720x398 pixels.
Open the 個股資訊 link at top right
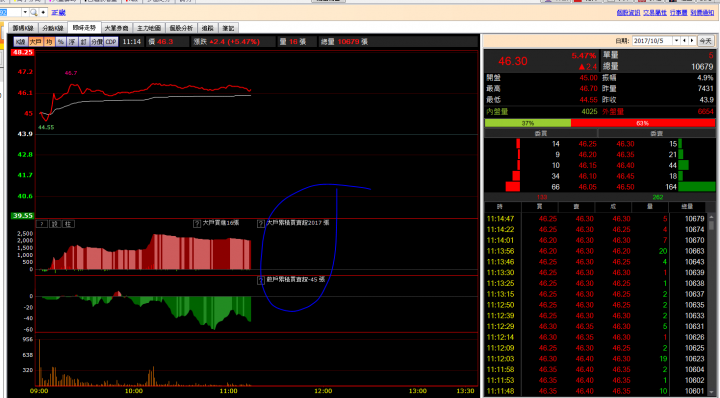pyautogui.click(x=628, y=12)
